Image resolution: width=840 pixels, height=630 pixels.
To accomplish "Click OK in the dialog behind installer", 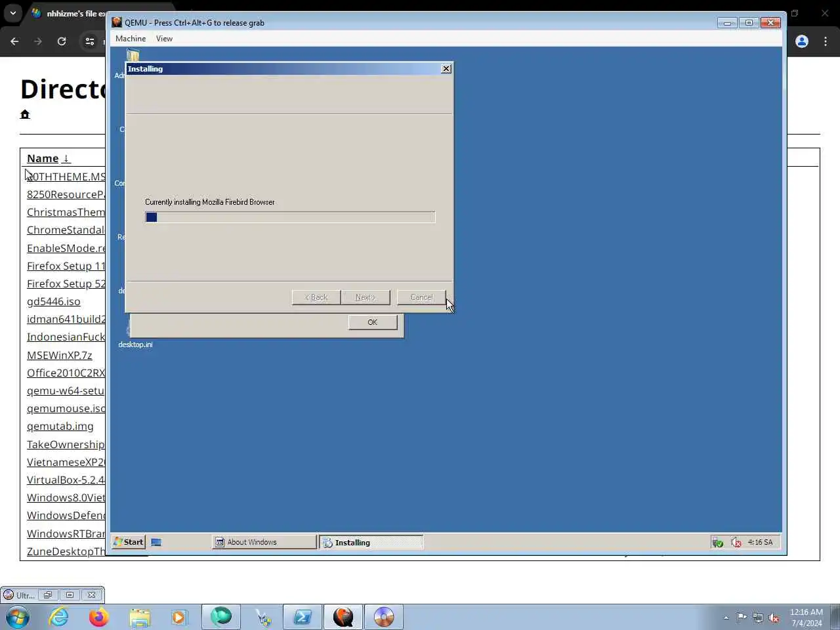I will pos(373,322).
